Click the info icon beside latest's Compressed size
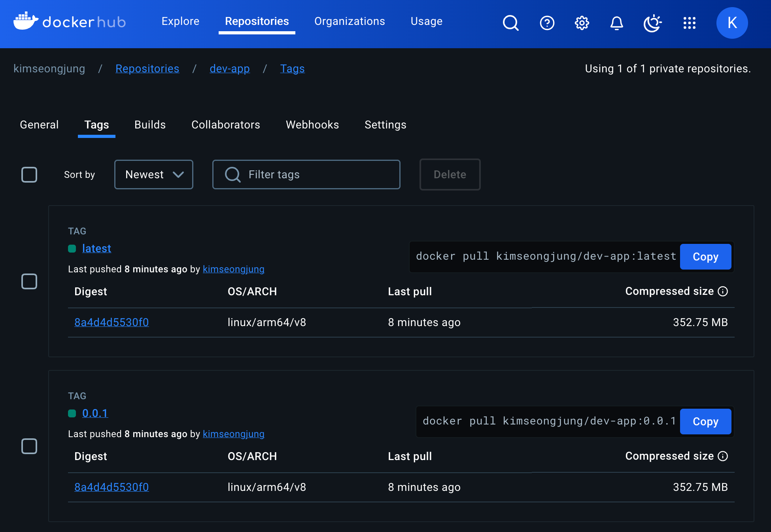 pos(723,291)
